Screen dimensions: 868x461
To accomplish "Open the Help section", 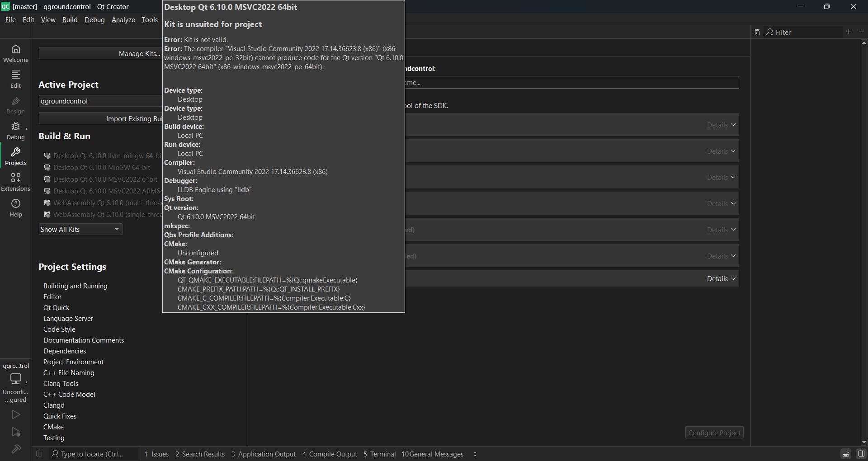I will point(15,208).
